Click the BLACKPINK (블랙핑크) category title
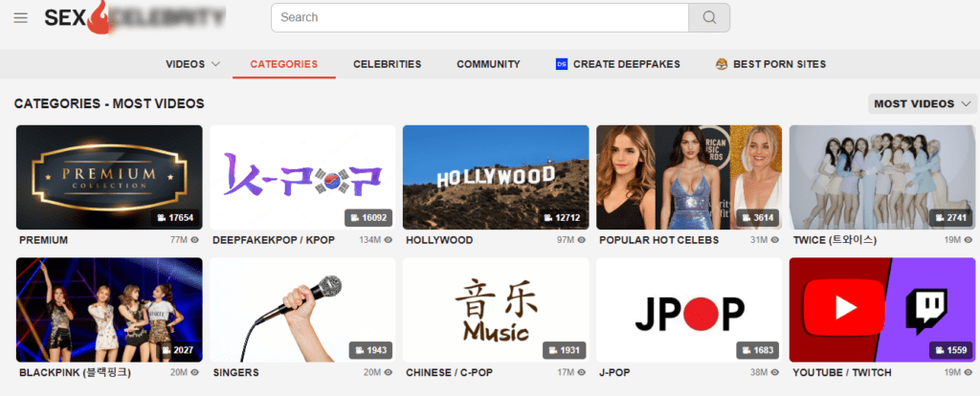Viewport: 980px width, 396px height. coord(75,373)
